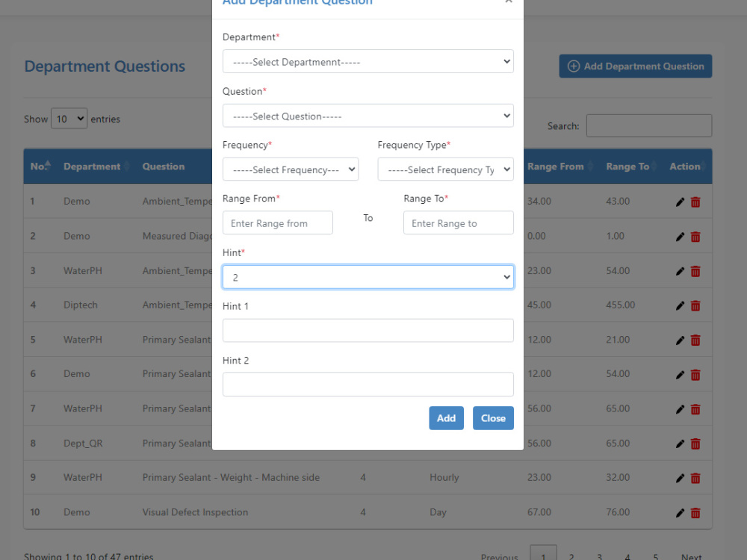This screenshot has width=747, height=560.
Task: Edit row 6 with its pencil icon
Action: coord(680,375)
